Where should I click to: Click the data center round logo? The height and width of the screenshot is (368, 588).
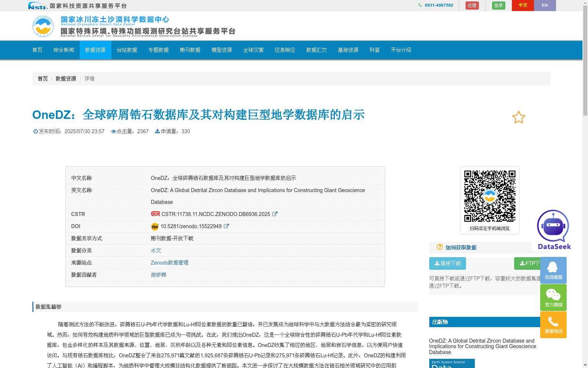click(x=43, y=26)
